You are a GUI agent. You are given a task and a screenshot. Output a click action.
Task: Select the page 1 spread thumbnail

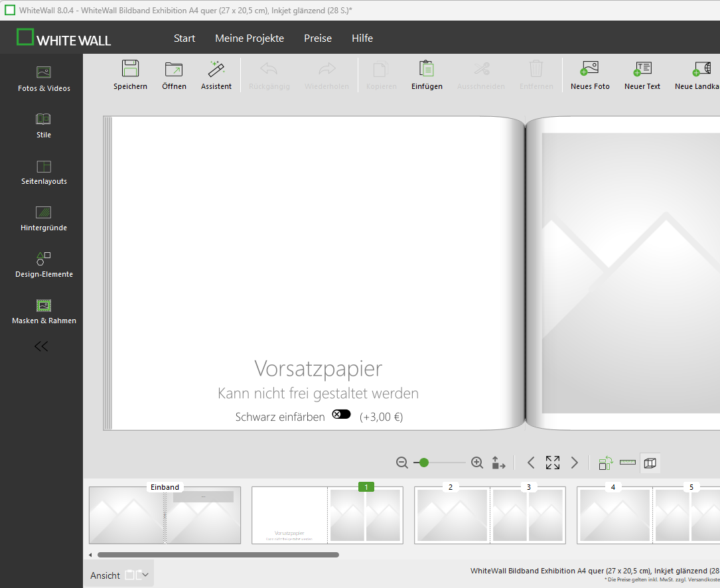tap(327, 515)
